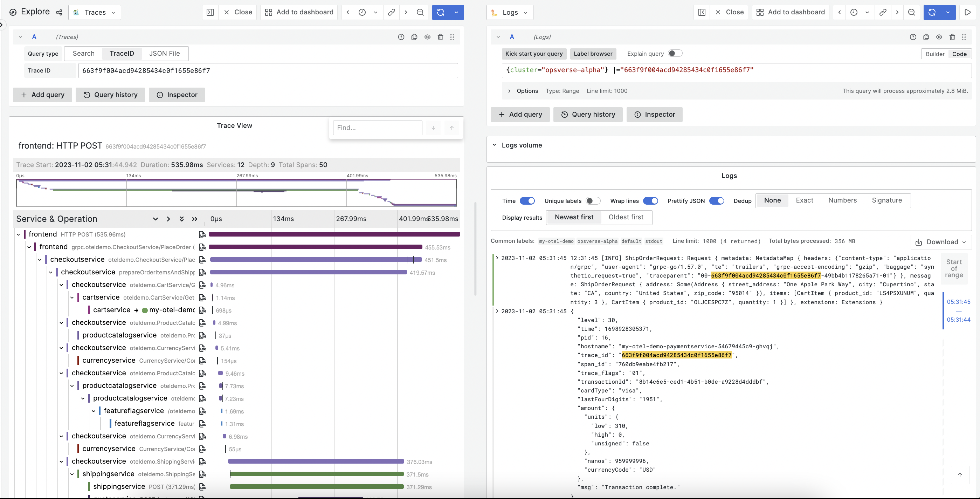
Task: Open the Traces data source dropdown
Action: click(x=95, y=12)
